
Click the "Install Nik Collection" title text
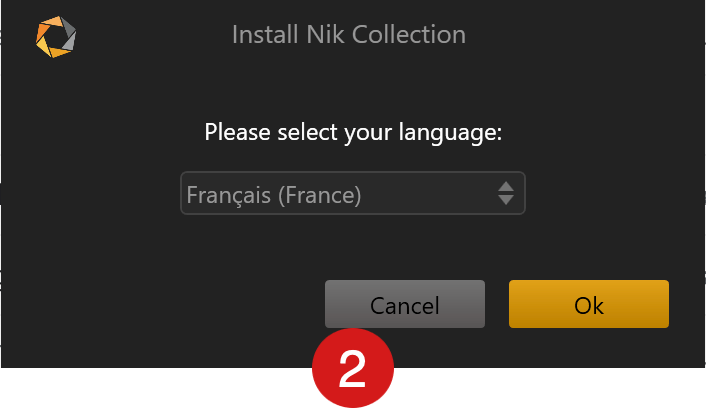[x=348, y=35]
